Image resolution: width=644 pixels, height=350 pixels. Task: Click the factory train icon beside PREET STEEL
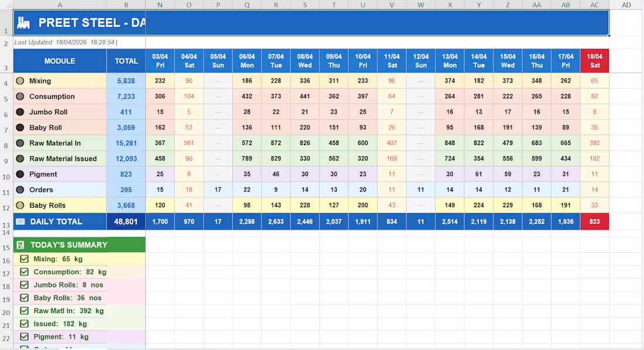tap(23, 22)
